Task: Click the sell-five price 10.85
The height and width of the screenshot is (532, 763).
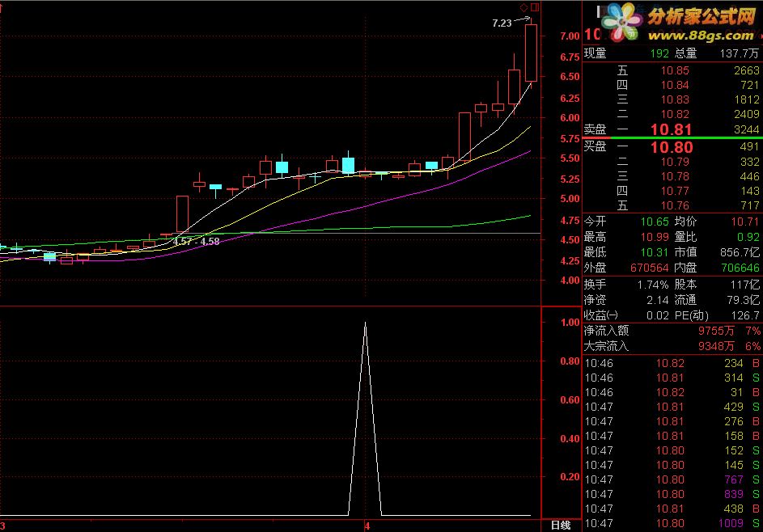Action: 675,70
